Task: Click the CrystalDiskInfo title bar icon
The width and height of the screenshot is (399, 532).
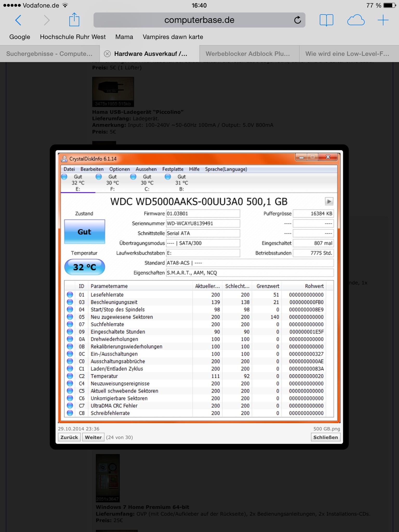Action: click(x=64, y=159)
